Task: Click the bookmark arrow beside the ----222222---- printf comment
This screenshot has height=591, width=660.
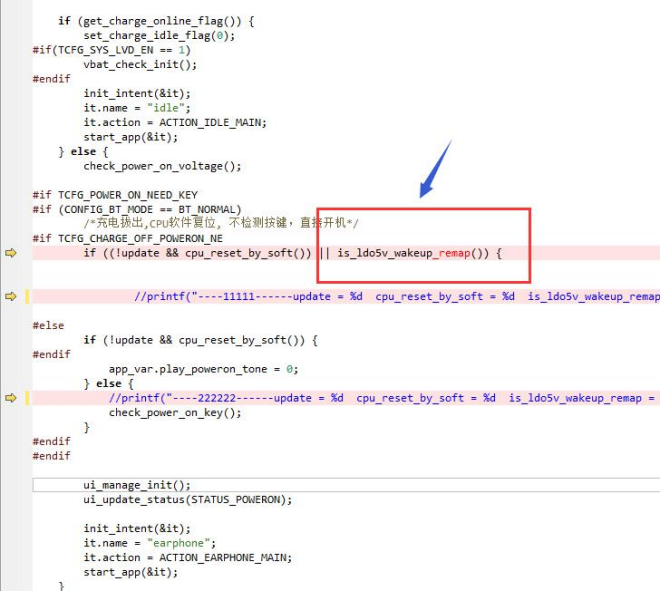Action: point(11,398)
